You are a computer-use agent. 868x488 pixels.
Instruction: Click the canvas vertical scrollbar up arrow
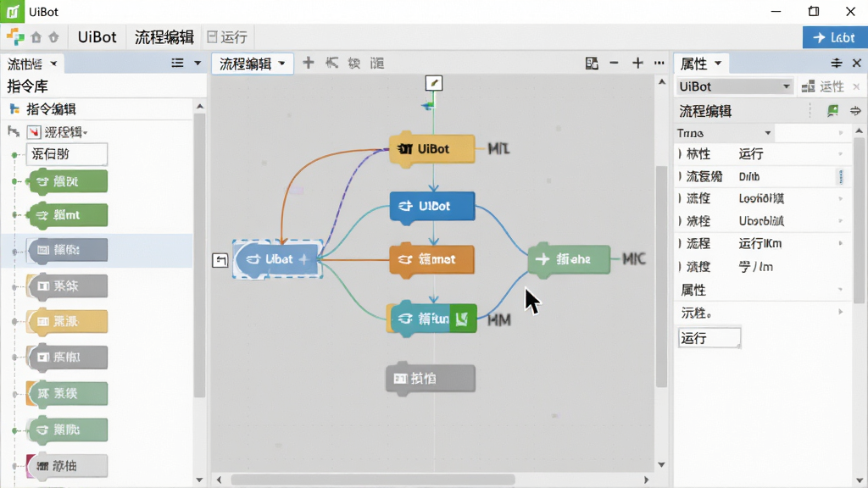661,82
